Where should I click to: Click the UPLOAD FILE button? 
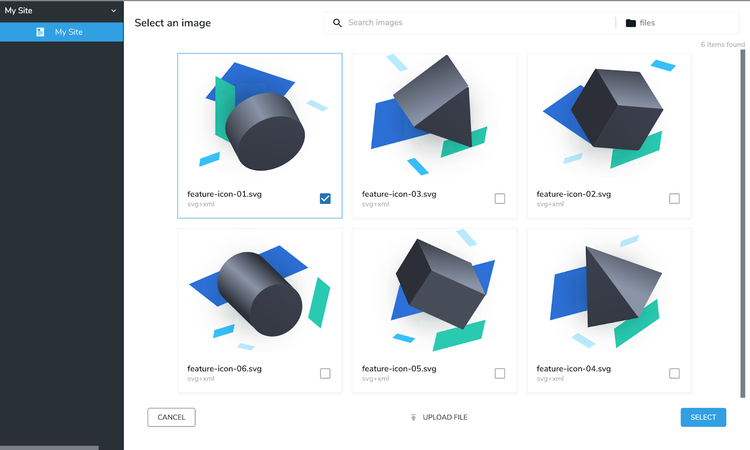(x=439, y=417)
